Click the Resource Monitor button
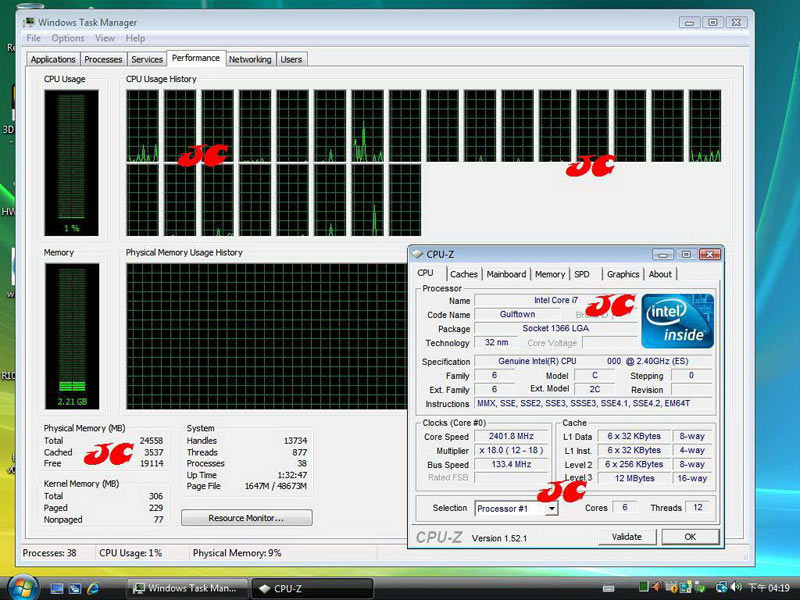800x600 pixels. point(246,518)
